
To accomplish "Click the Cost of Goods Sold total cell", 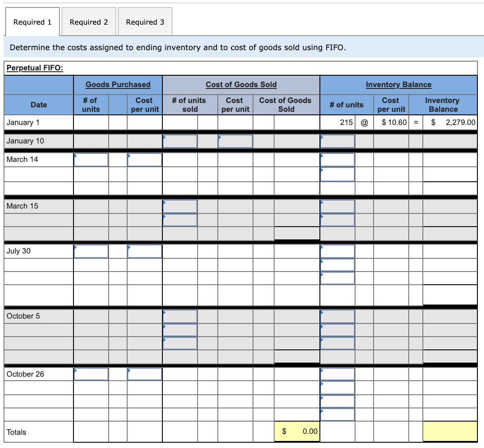I will click(297, 432).
